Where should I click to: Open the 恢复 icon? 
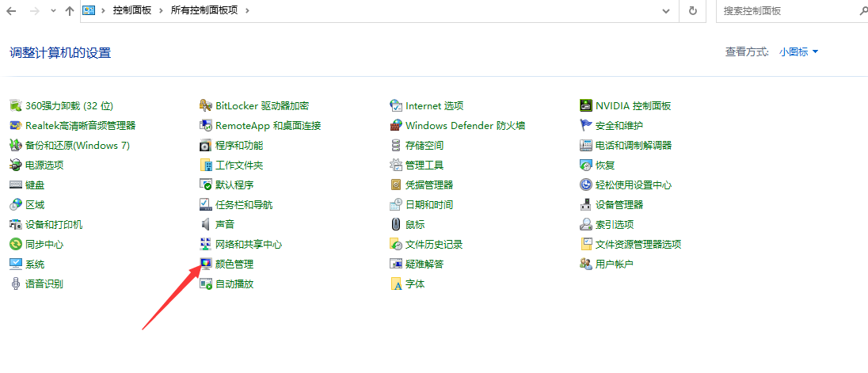click(x=586, y=165)
